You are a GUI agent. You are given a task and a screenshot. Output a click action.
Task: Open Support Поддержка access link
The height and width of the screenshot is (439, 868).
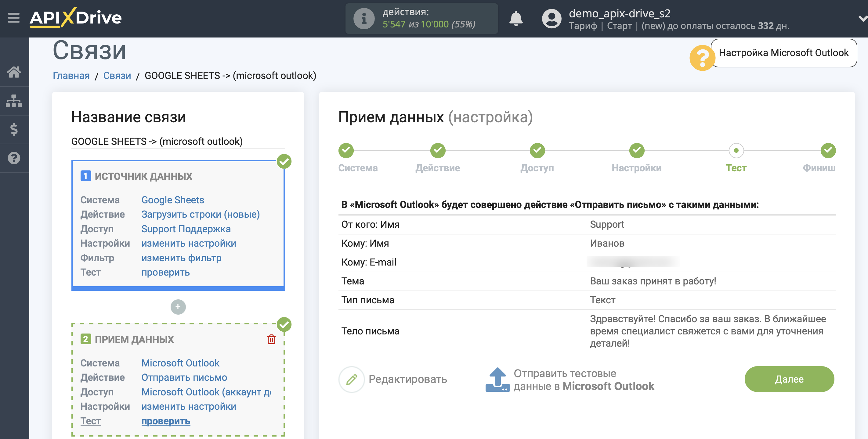(x=186, y=229)
